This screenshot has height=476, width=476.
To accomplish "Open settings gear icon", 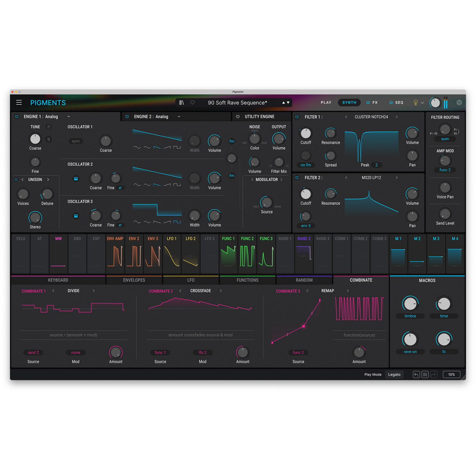I will (459, 103).
